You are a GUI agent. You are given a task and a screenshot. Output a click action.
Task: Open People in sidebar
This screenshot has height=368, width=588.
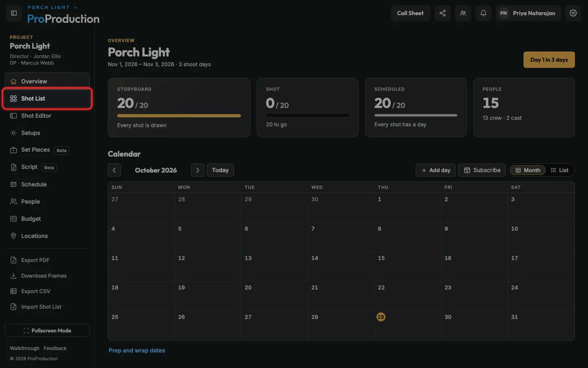[x=47, y=202]
